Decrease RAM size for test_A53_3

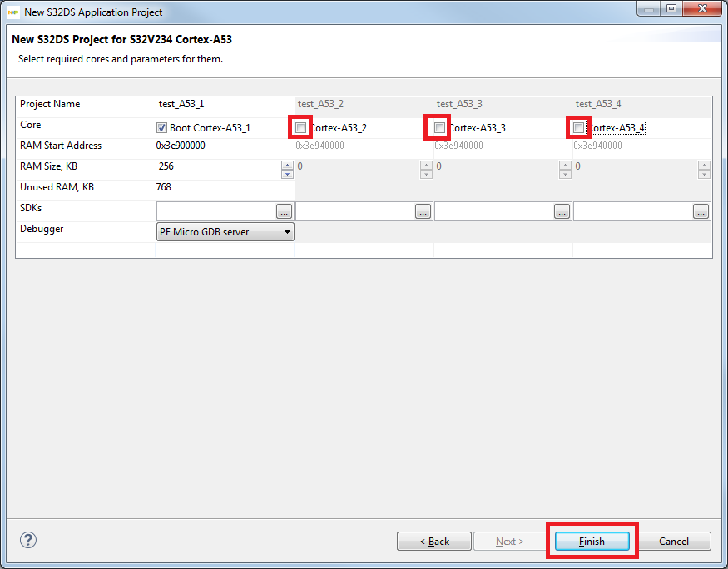point(565,174)
